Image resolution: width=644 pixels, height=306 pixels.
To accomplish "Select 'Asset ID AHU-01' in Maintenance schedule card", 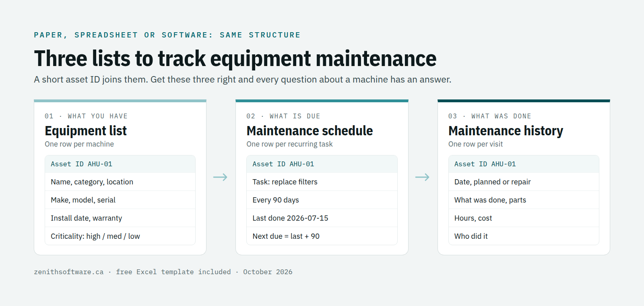I will pyautogui.click(x=322, y=164).
